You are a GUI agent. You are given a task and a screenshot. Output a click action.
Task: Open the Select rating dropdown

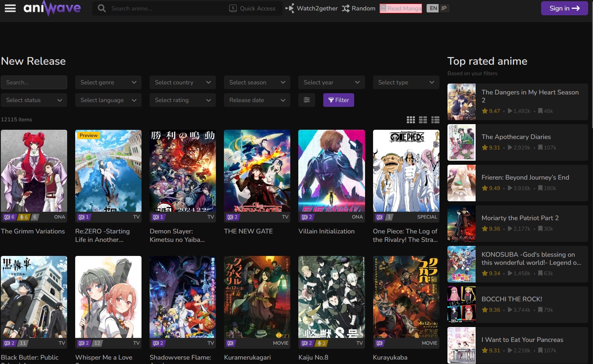click(183, 100)
